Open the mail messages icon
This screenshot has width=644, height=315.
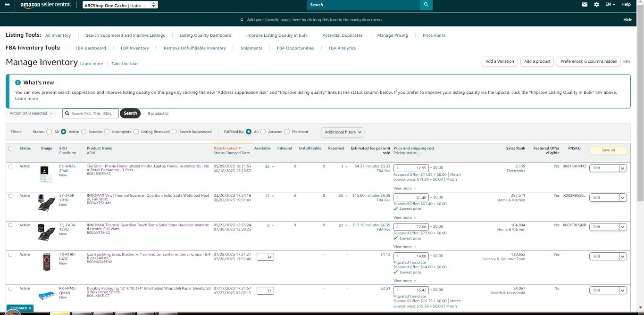click(x=585, y=4)
